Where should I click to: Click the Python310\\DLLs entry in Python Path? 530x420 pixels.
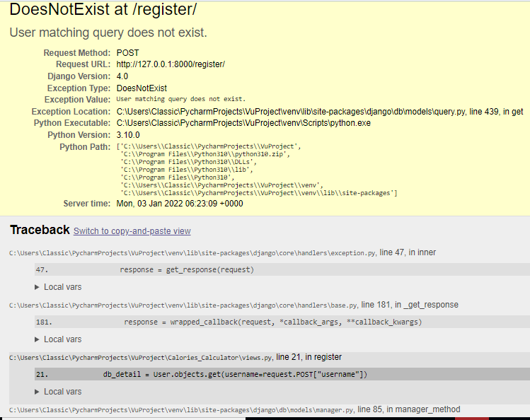coord(189,162)
